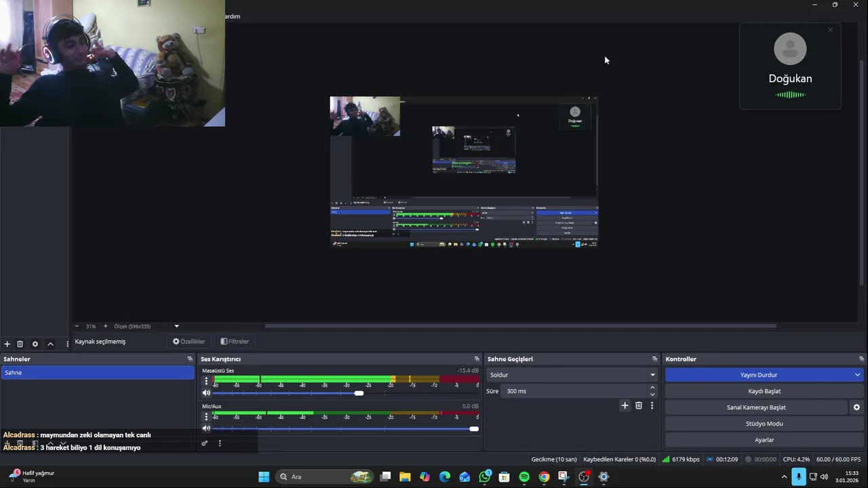Mute Masaüstü Ses speaker icon

(206, 393)
